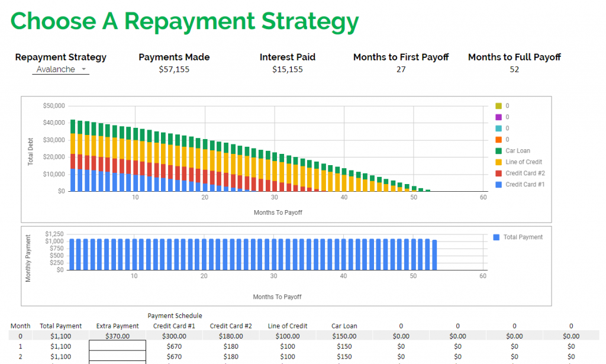Image resolution: width=606 pixels, height=364 pixels.
Task: Click the Months to First Payoff value 27
Action: (401, 69)
